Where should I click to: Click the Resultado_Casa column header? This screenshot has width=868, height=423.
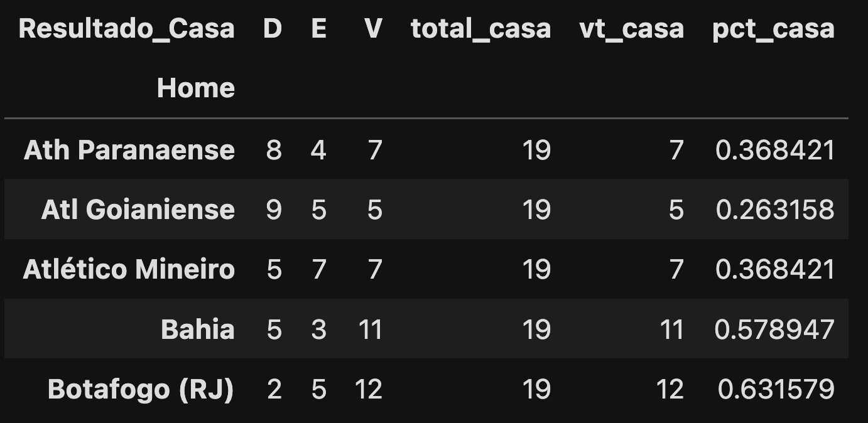pos(126,29)
